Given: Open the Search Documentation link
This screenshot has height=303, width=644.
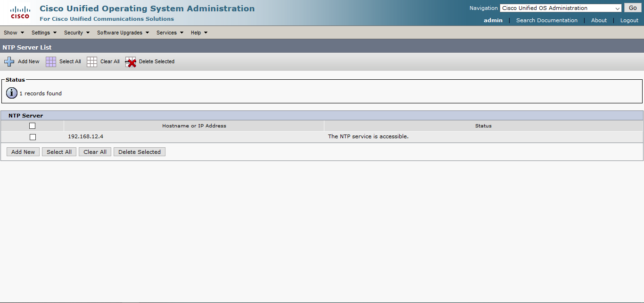Looking at the screenshot, I should click(546, 20).
